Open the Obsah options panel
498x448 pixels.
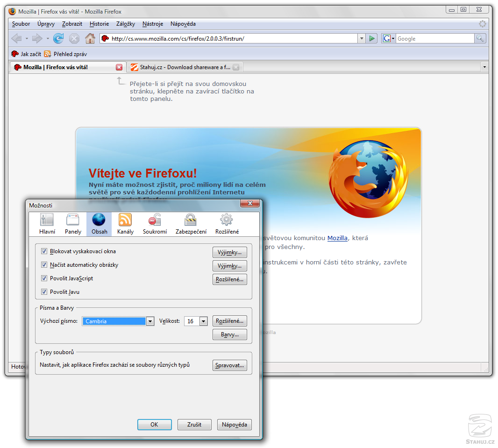(99, 224)
